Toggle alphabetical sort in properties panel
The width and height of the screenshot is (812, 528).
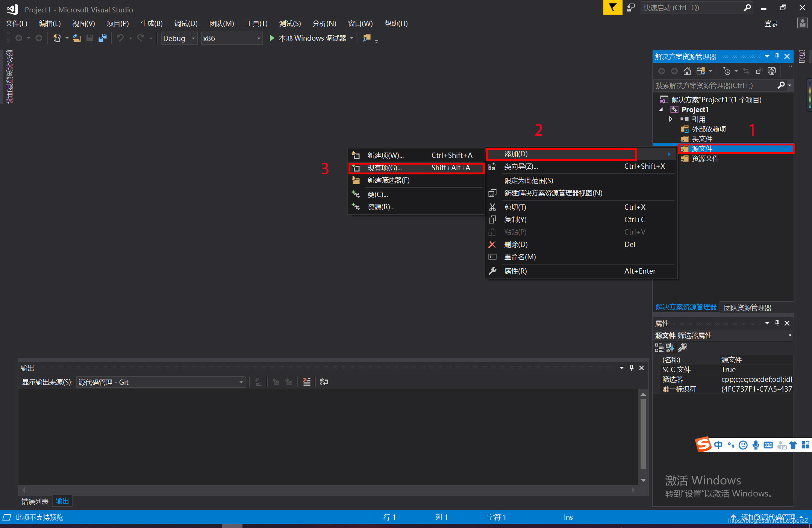[670, 347]
